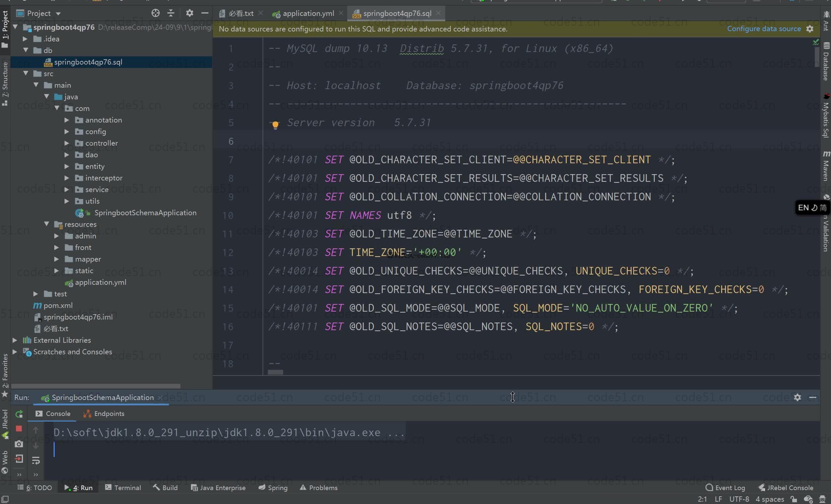Open the Maven tool window on right sidebar
Screen dimensions: 831x504
coord(826,166)
